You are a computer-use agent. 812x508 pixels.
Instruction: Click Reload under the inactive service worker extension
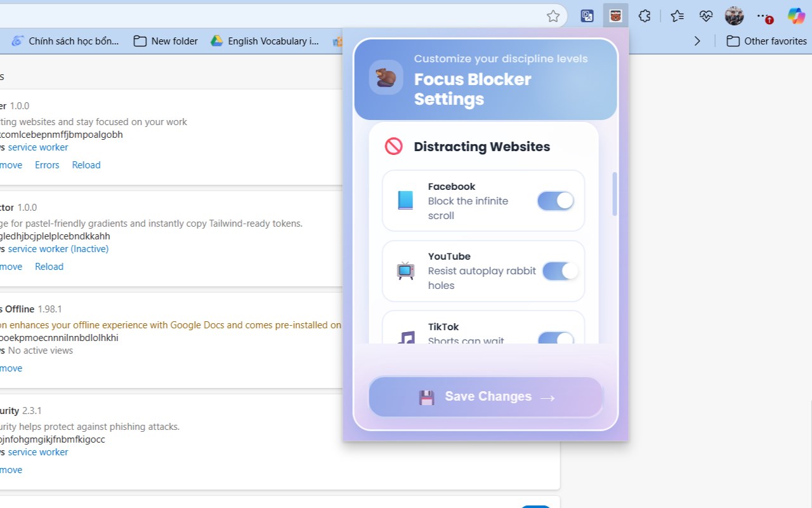[x=49, y=267]
